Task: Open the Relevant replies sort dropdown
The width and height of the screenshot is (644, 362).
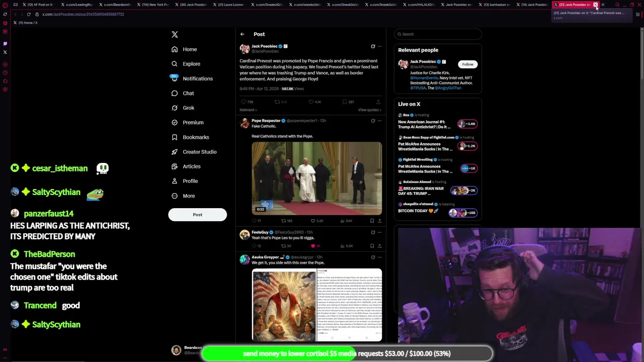Action: point(248,110)
